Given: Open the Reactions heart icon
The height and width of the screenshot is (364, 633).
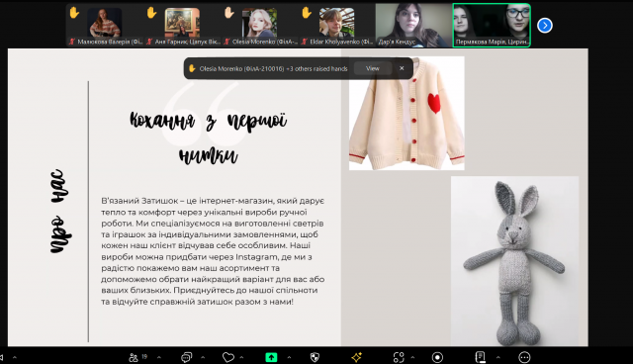Looking at the screenshot, I should [x=228, y=357].
